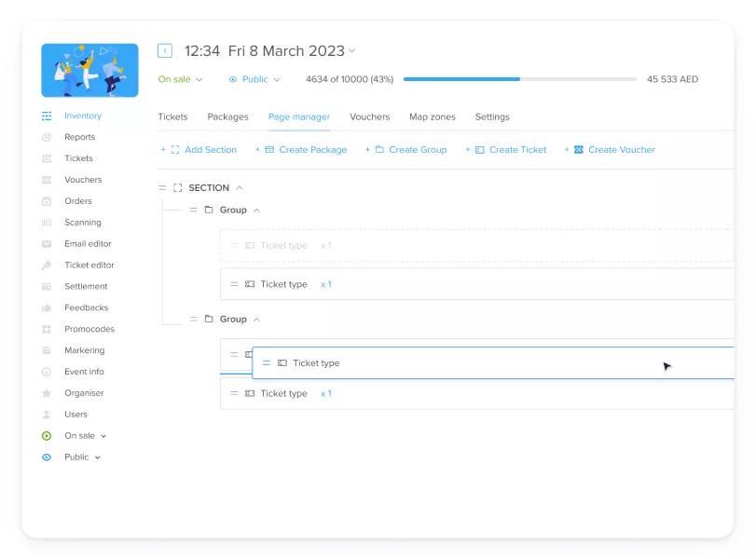Toggle the Public visibility eye in header
Viewport: 756px width, 559px height.
click(233, 80)
